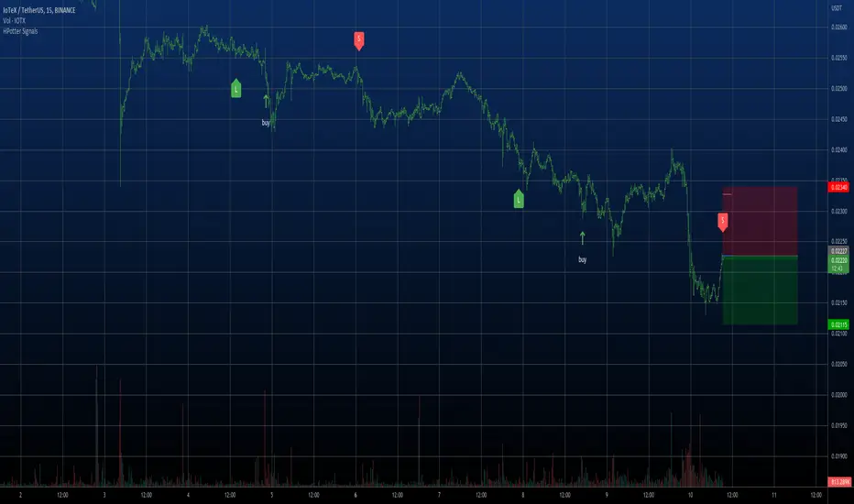
Task: Click the 0.02450 price axis label
Action: (x=838, y=119)
